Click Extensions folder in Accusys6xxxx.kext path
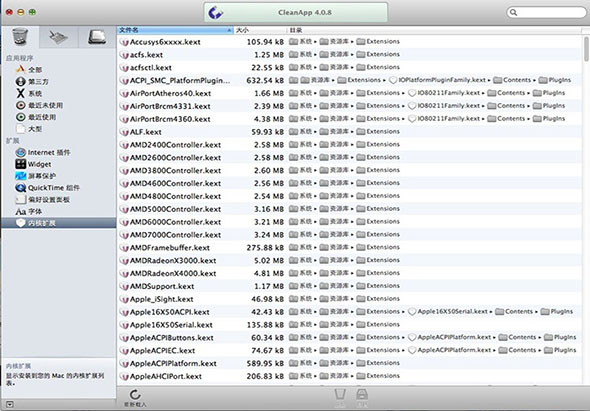The height and width of the screenshot is (411, 590). pyautogui.click(x=378, y=41)
